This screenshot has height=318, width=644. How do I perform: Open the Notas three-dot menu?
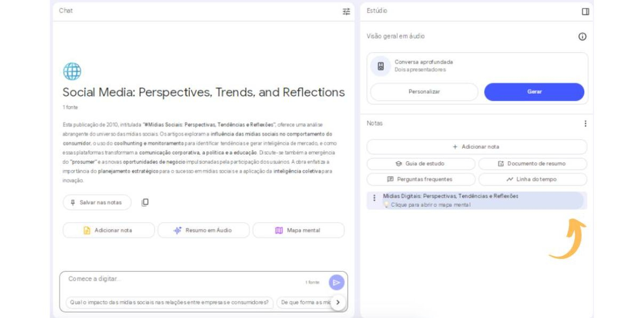pos(585,124)
